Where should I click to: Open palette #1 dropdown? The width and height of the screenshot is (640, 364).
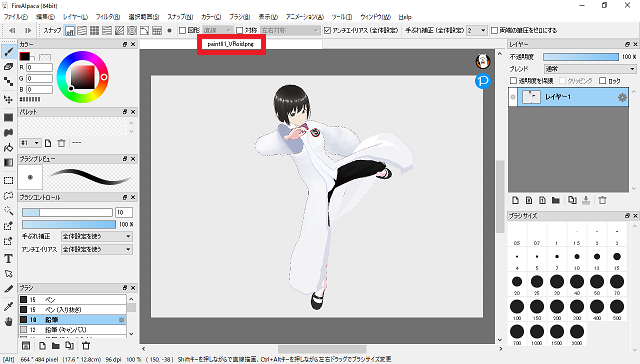point(30,143)
